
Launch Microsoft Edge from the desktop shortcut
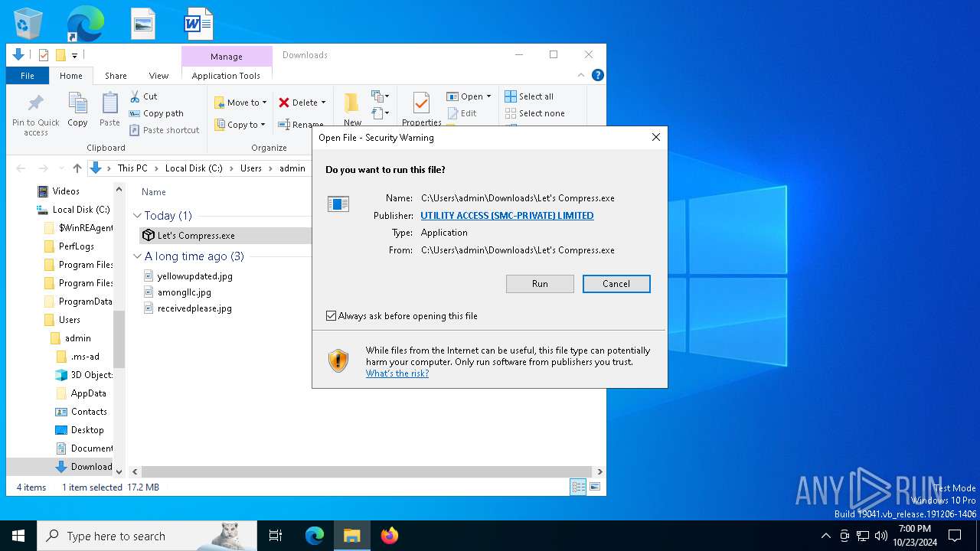(x=85, y=24)
